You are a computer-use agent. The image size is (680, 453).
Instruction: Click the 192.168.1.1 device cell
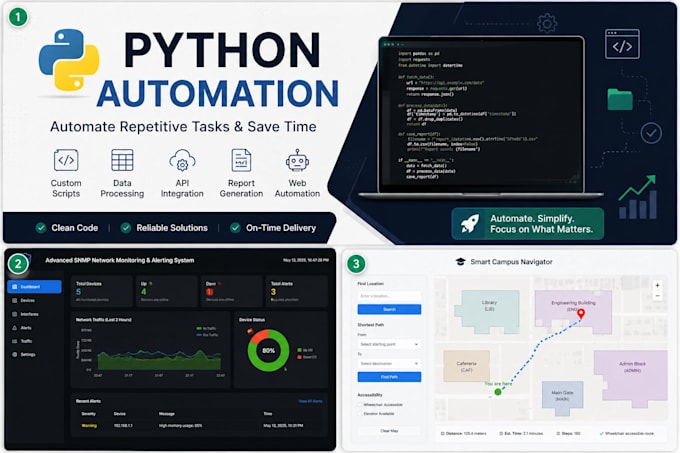[123, 426]
